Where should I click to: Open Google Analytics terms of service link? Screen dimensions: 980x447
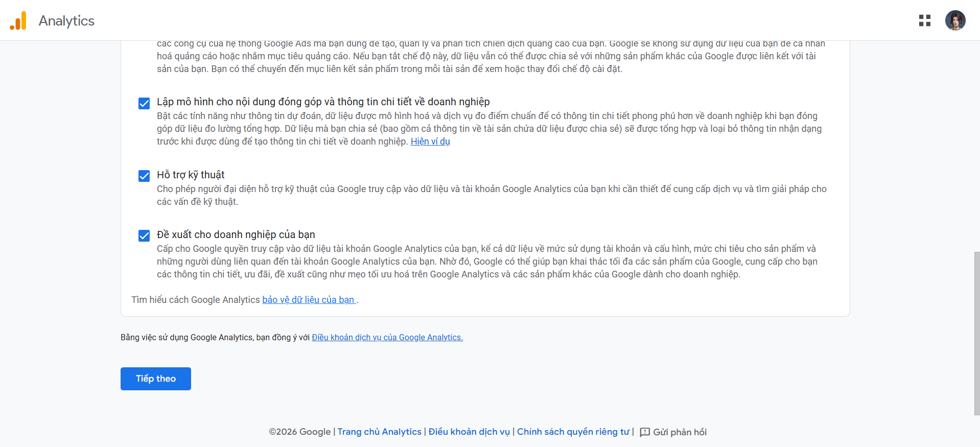tap(387, 338)
